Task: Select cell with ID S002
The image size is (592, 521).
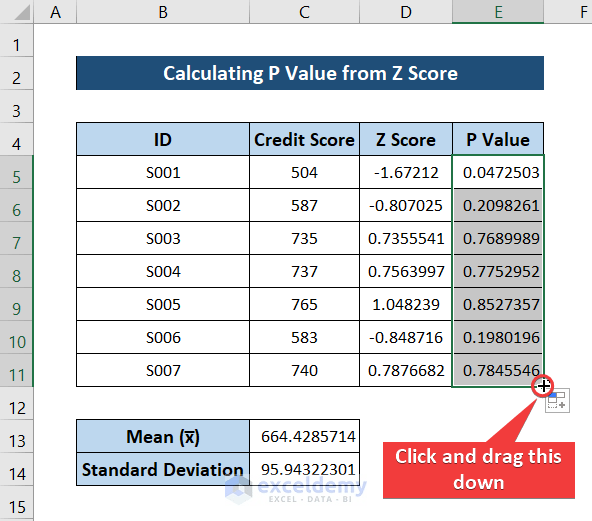Action: point(163,205)
